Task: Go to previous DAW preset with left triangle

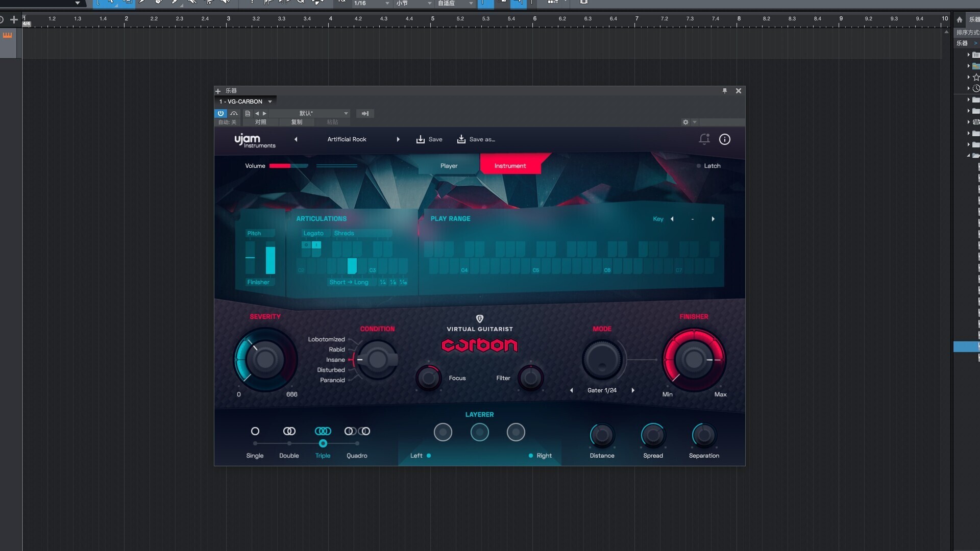Action: [257, 113]
